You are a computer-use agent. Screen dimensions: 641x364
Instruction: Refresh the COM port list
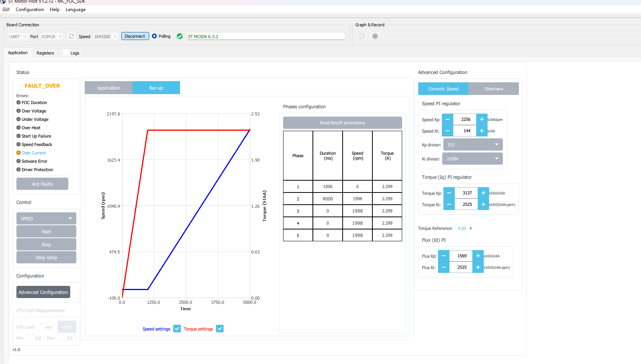(x=71, y=36)
